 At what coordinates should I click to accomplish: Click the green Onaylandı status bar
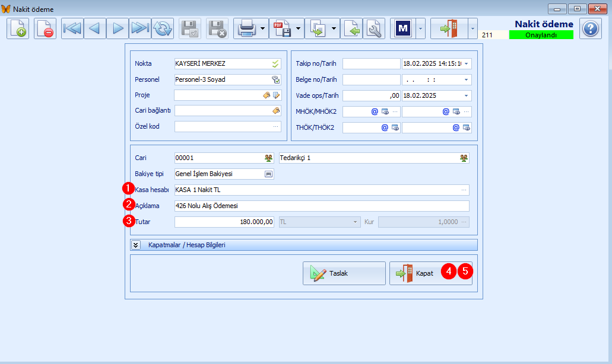[541, 35]
